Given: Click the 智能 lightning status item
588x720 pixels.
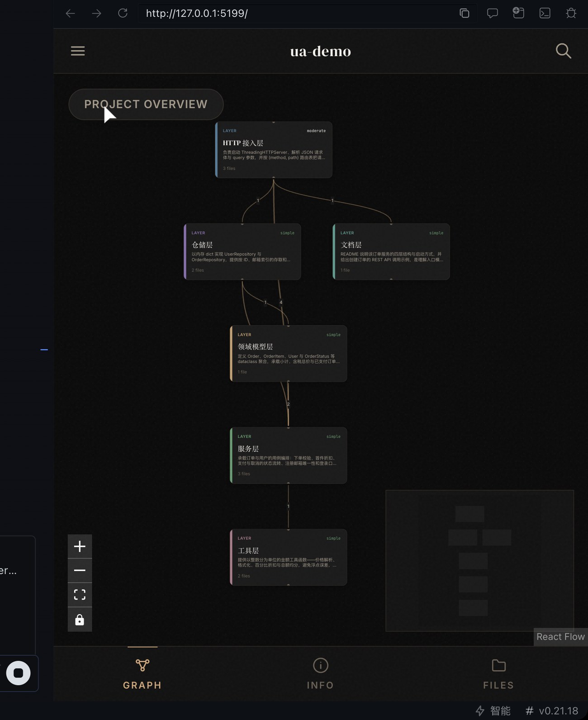Looking at the screenshot, I should [493, 711].
